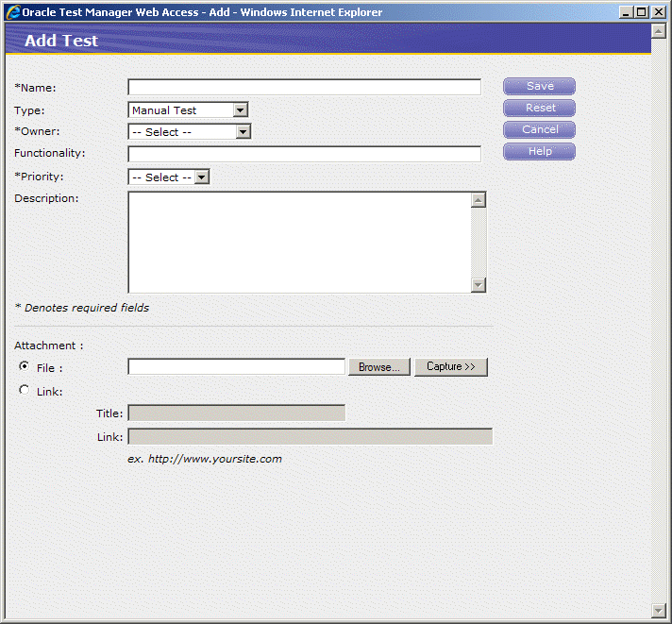Click the Reset button
Screen dimensions: 672x624
539,108
